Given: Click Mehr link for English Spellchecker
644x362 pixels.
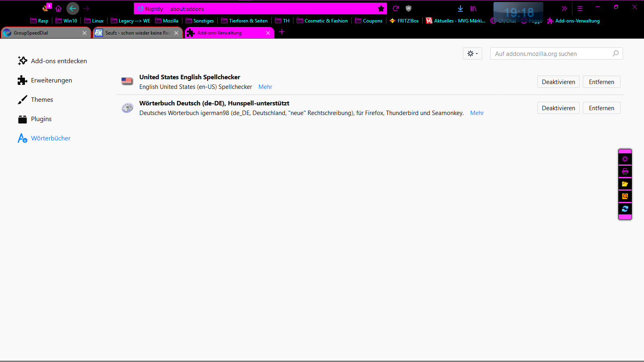Looking at the screenshot, I should [x=265, y=87].
